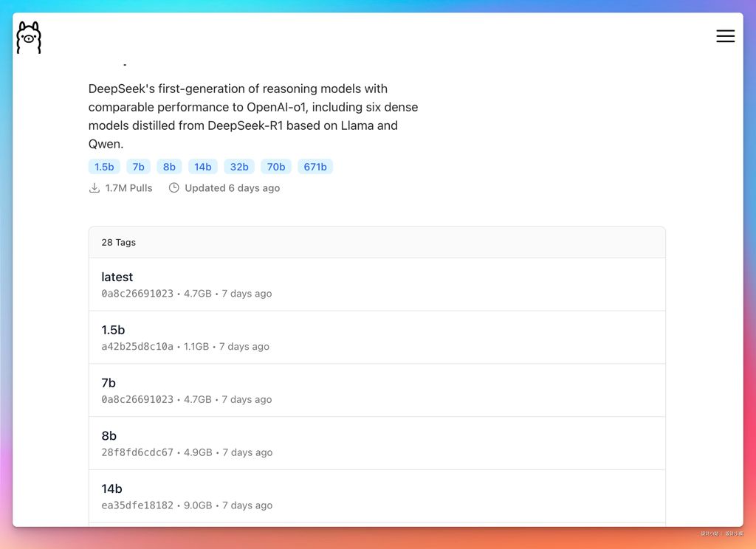Click the download pulls icon

click(x=94, y=188)
